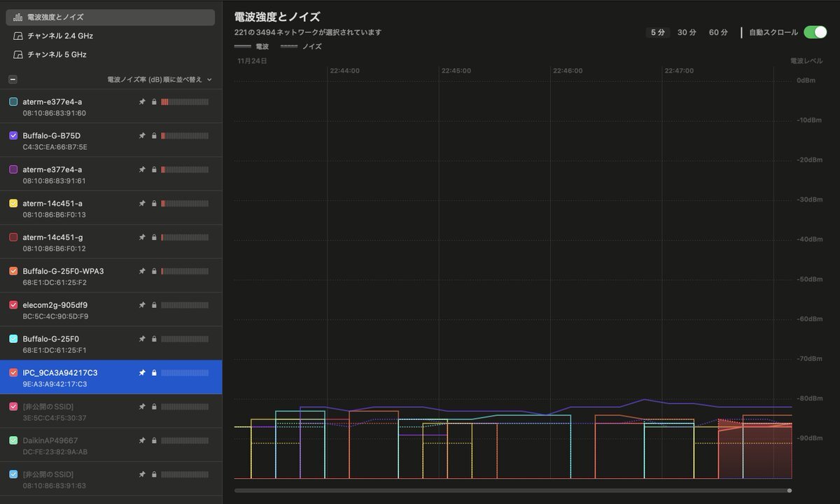Image resolution: width=840 pixels, height=504 pixels.
Task: Switch time range to 30 分
Action: click(x=687, y=32)
